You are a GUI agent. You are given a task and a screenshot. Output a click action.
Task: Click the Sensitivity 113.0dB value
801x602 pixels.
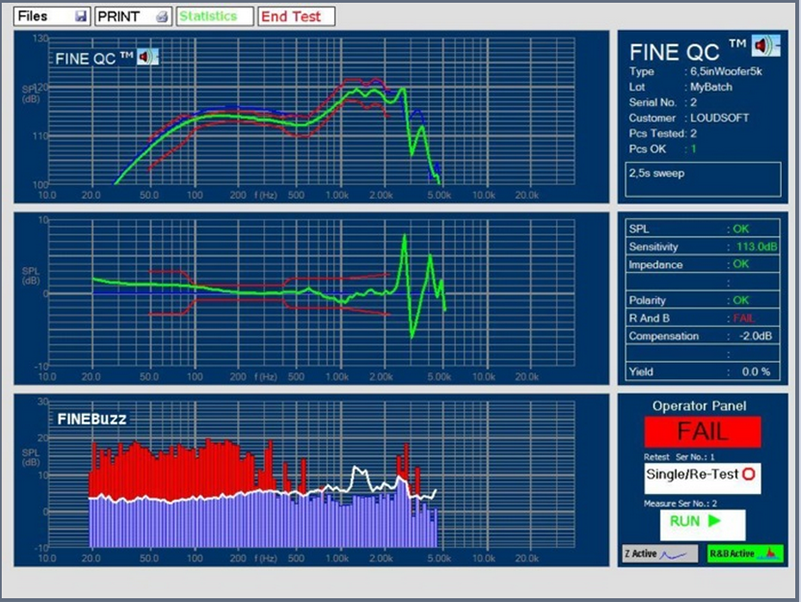point(755,247)
